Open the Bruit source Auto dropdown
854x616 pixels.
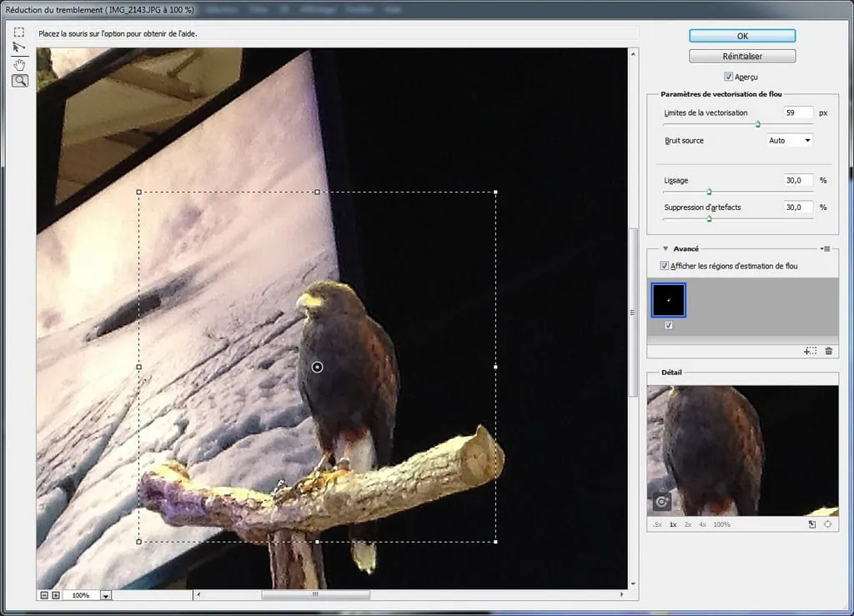pyautogui.click(x=789, y=141)
